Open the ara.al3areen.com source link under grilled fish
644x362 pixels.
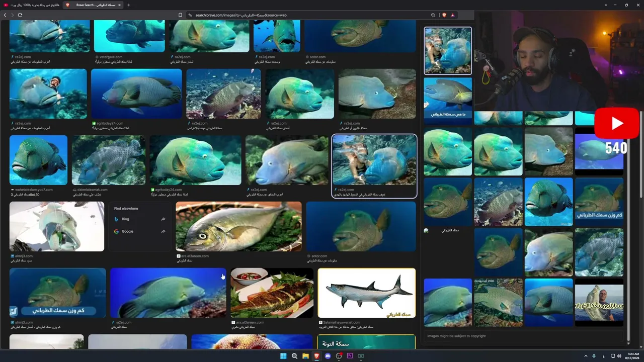250,322
